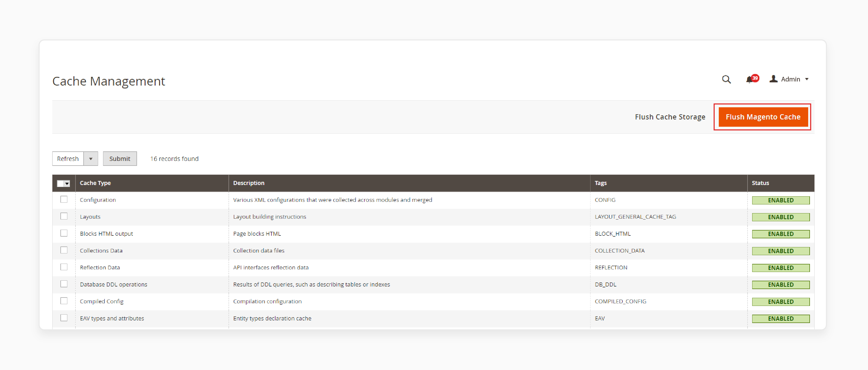868x370 pixels.
Task: Click the Cache Type column header
Action: (x=152, y=183)
